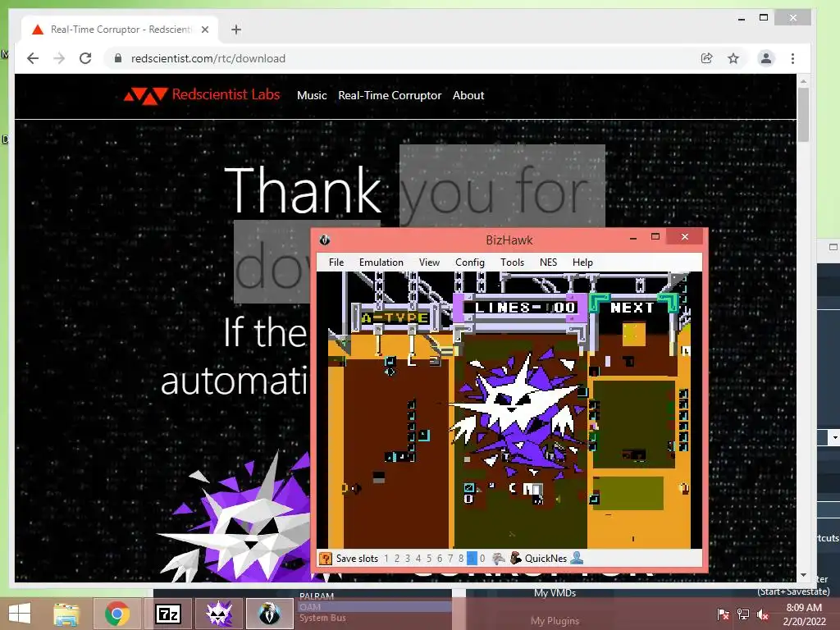Open 7-Zip from the taskbar
This screenshot has height=630, width=840.
[167, 614]
